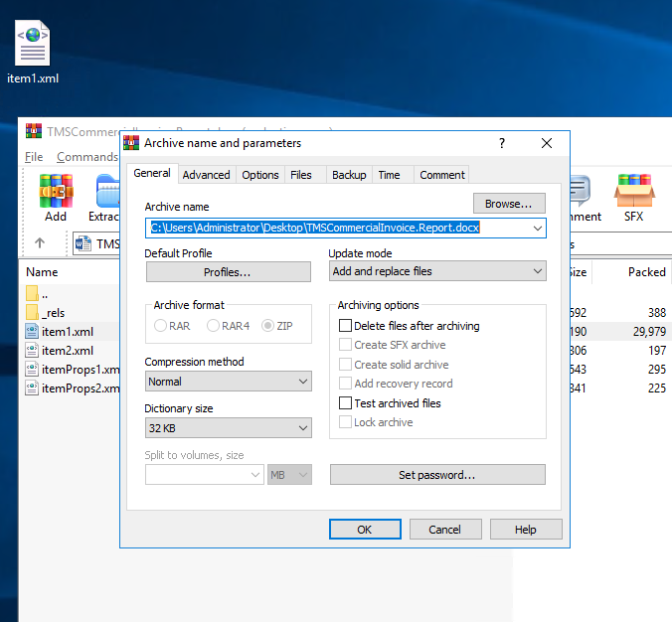Open the Dictionary size dropdown

(229, 428)
